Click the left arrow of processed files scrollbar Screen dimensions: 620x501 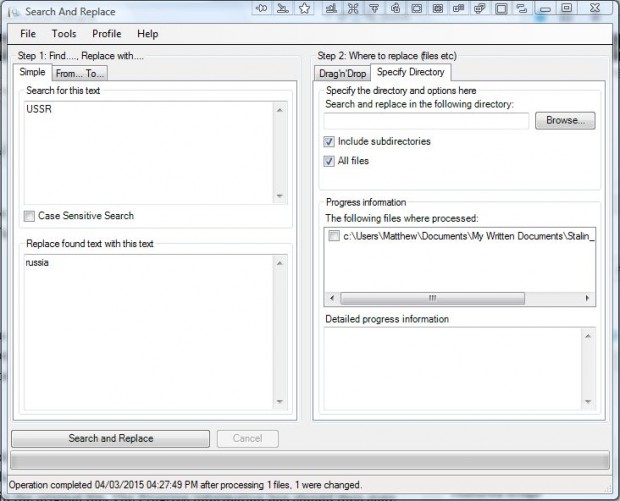click(332, 298)
